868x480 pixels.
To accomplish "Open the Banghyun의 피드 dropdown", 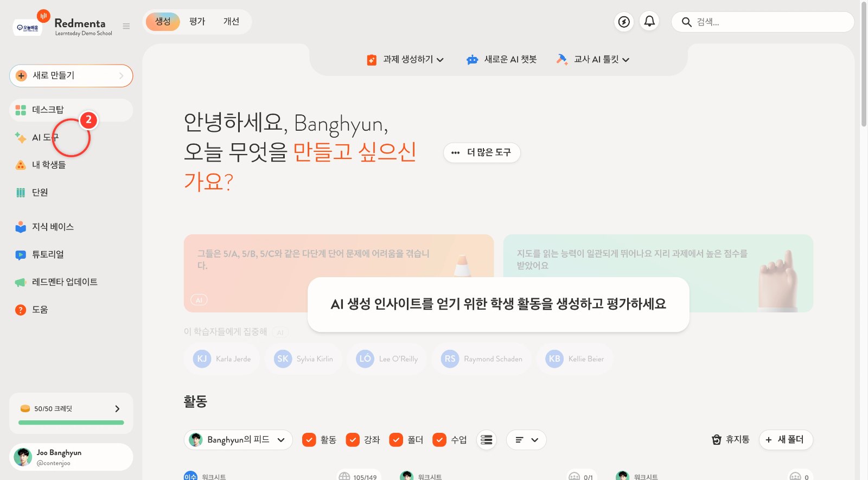I will pyautogui.click(x=238, y=440).
